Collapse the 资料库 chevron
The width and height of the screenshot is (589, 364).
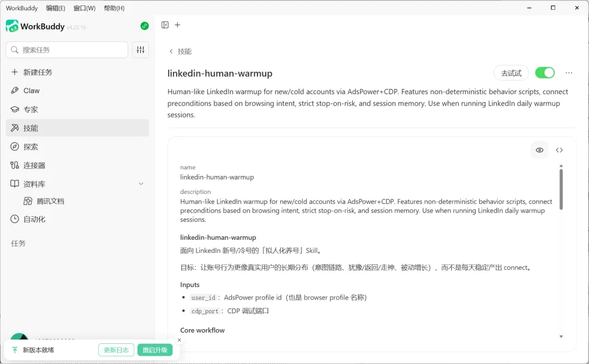pyautogui.click(x=141, y=184)
